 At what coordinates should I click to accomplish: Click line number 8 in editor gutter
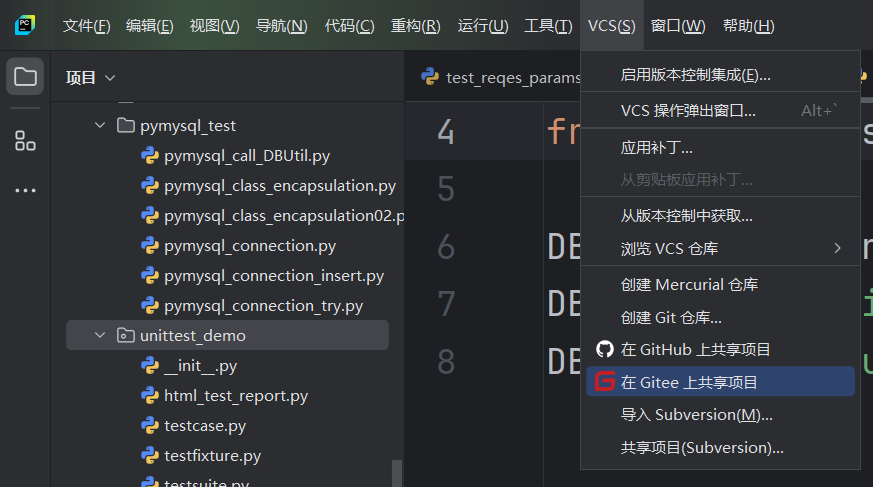[446, 362]
